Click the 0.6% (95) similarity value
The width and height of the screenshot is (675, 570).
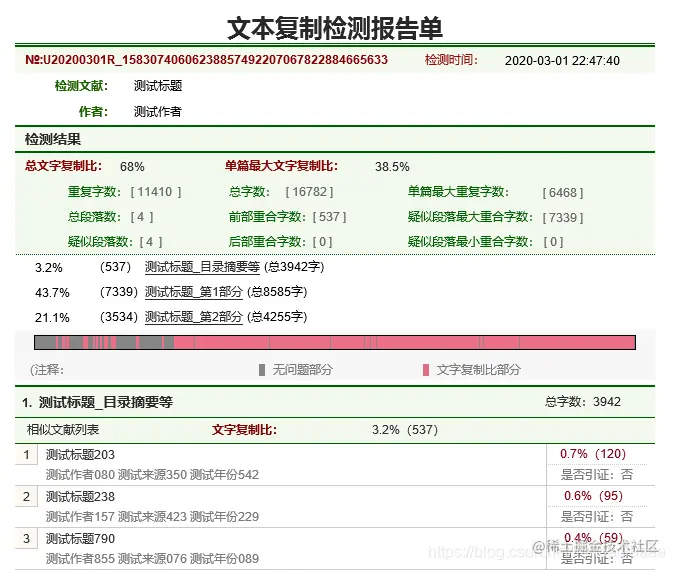point(594,496)
